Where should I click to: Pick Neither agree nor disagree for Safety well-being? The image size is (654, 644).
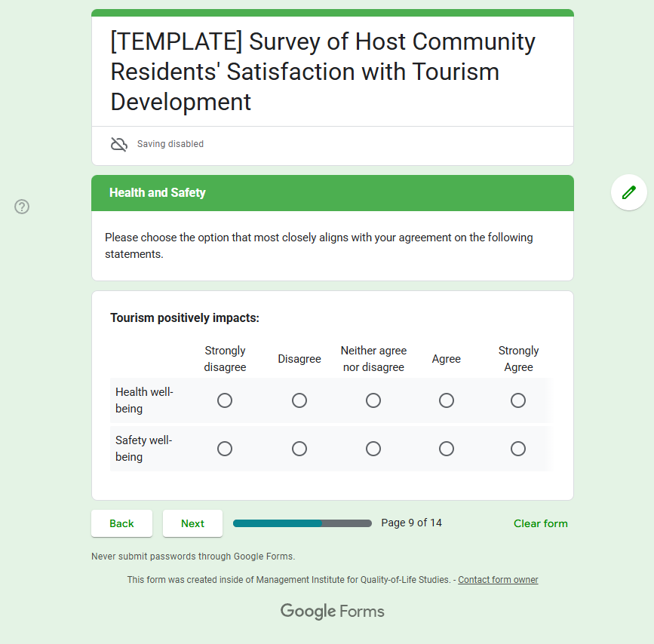pos(373,449)
